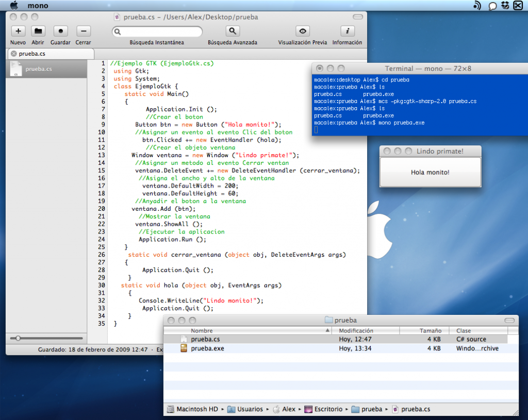Image resolution: width=528 pixels, height=420 pixels.
Task: Click inside the Búsqueda Instantánea search field
Action: [x=157, y=31]
